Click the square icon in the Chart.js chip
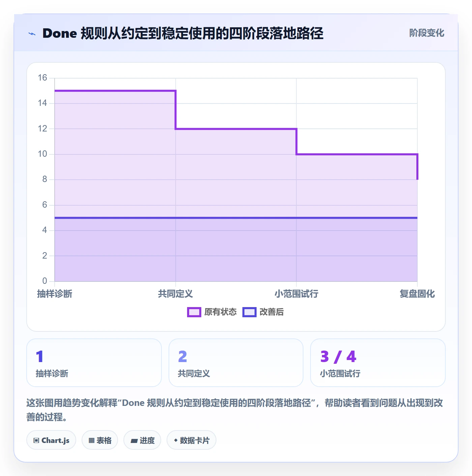The width and height of the screenshot is (472, 476). [x=36, y=441]
